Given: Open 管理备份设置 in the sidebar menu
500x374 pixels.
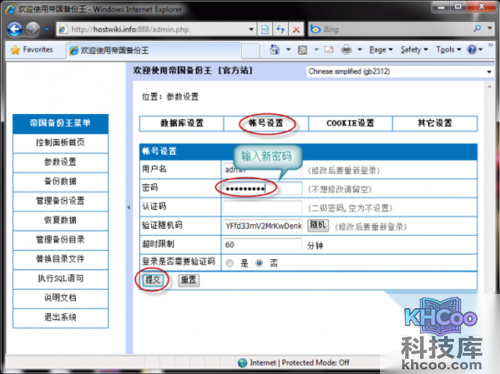Looking at the screenshot, I should tap(60, 201).
